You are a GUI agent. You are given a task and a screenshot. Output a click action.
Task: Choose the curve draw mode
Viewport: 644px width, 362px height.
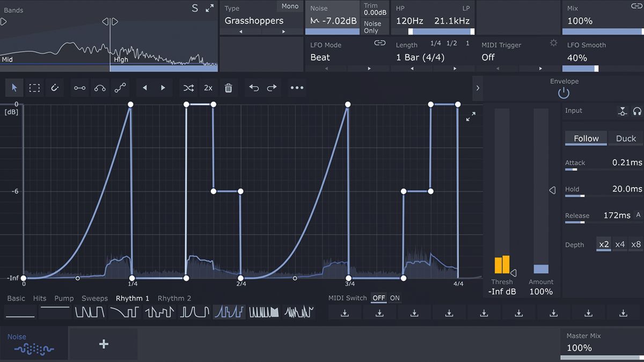click(100, 87)
